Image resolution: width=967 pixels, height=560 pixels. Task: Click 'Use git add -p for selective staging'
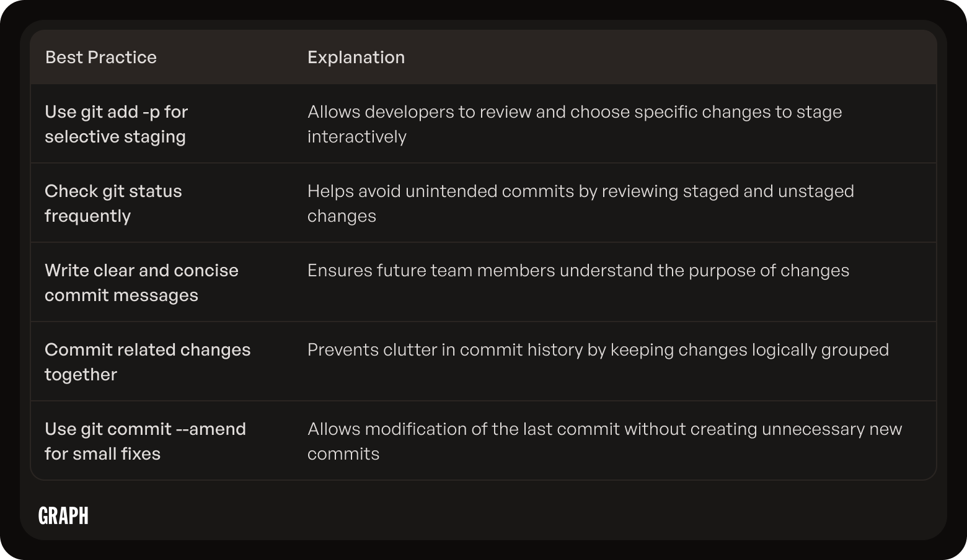pos(116,124)
